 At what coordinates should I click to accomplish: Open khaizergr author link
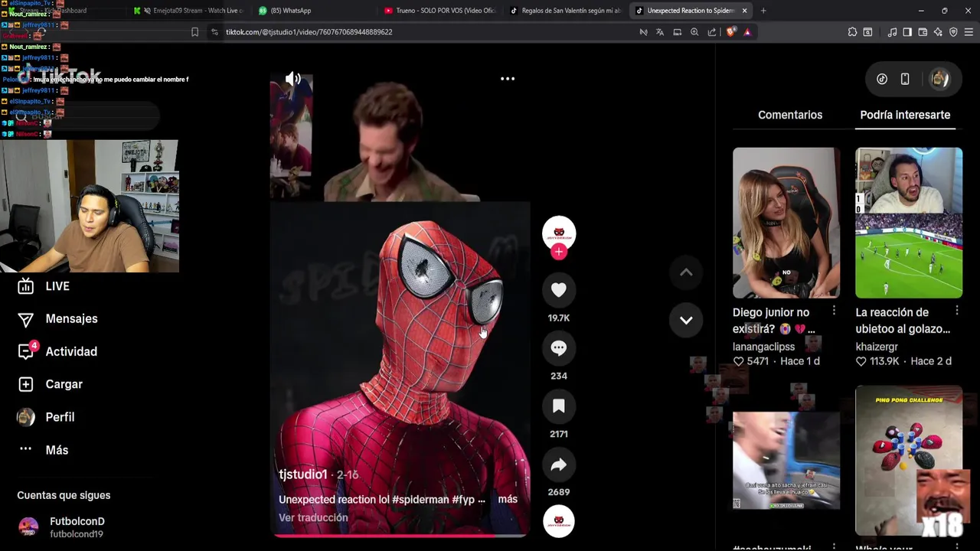tap(877, 347)
